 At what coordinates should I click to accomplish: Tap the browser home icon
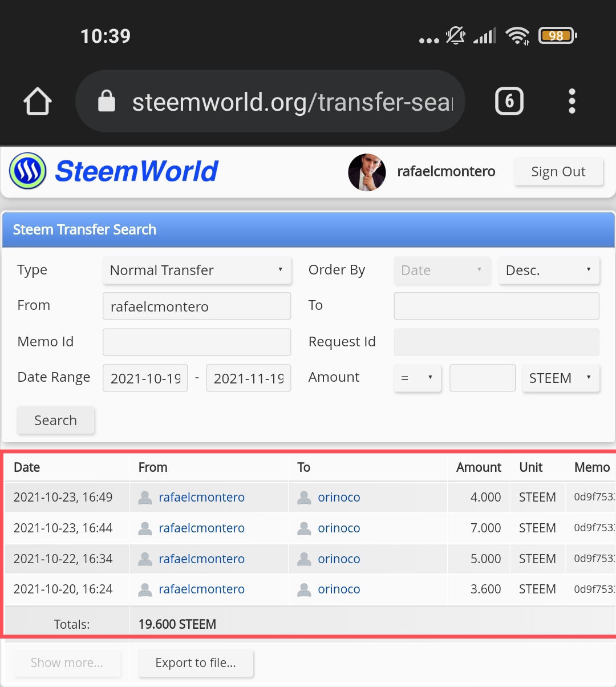pyautogui.click(x=38, y=102)
